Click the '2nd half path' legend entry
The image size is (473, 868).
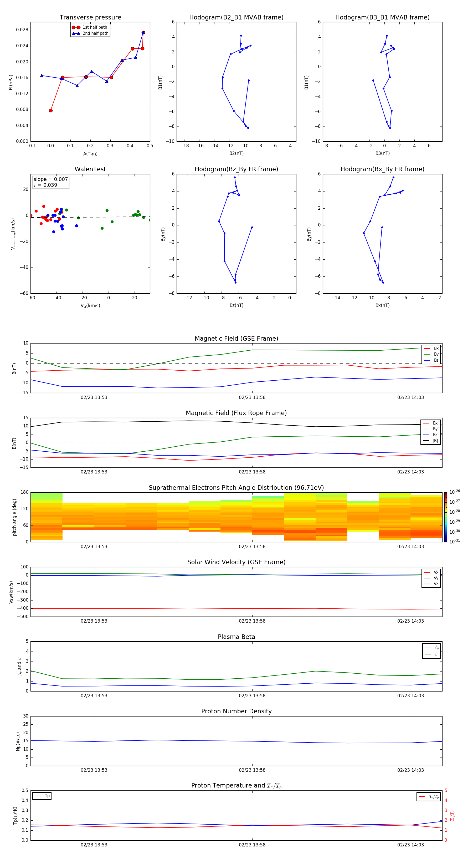pyautogui.click(x=90, y=33)
